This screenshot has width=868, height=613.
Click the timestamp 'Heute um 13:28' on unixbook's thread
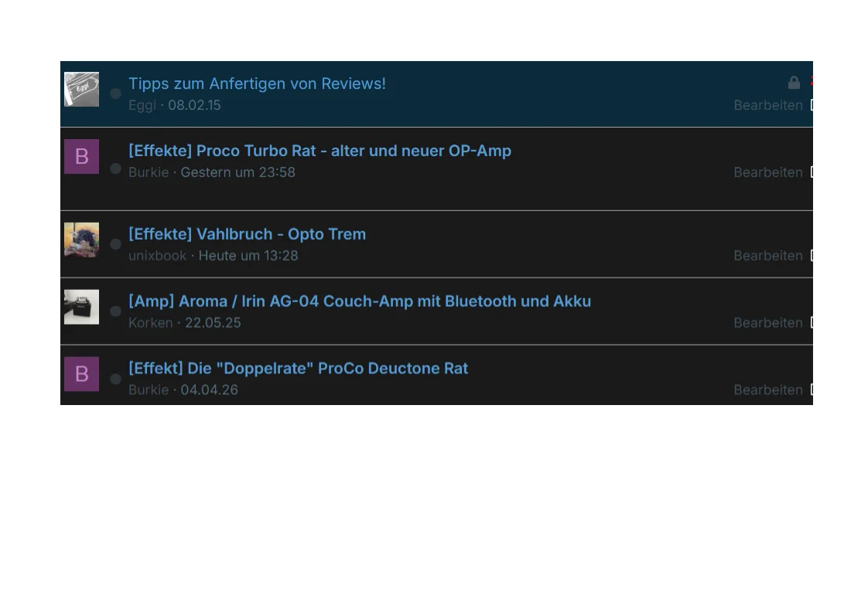pos(248,255)
